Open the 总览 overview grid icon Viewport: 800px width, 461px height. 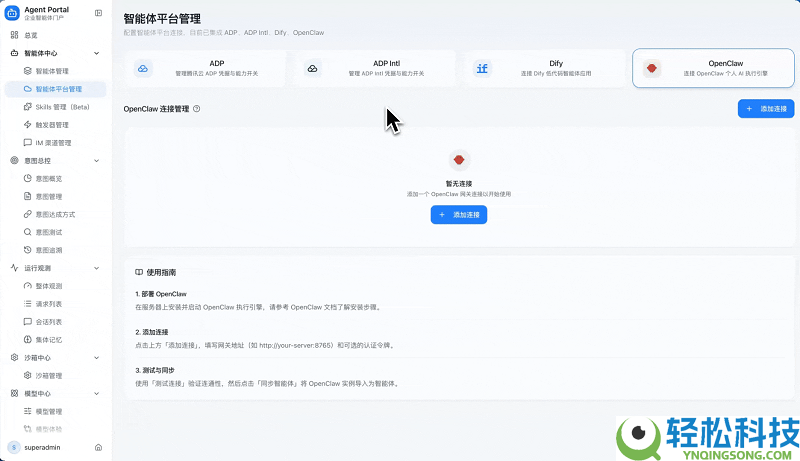point(14,35)
